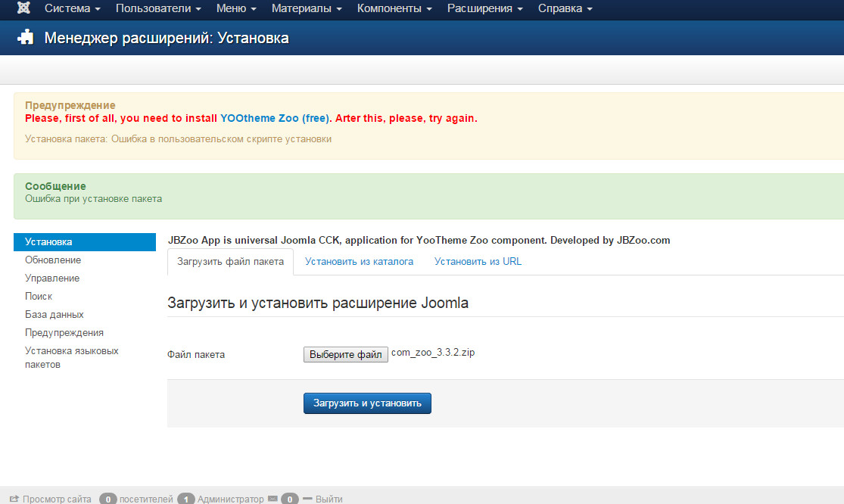Switch to Установить из URL tab
This screenshot has height=504, width=844.
click(478, 262)
